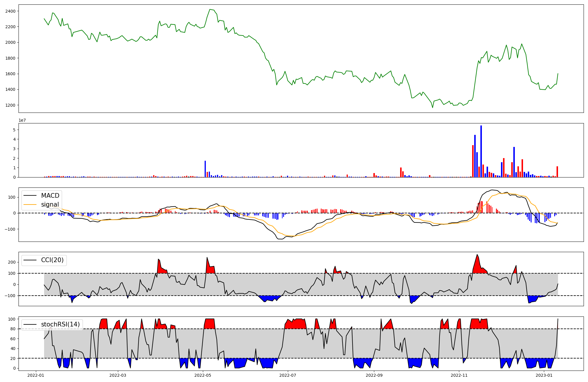Viewport: 588px width, 382px height.
Task: Click the 2400 price axis label
Action: (x=10, y=11)
